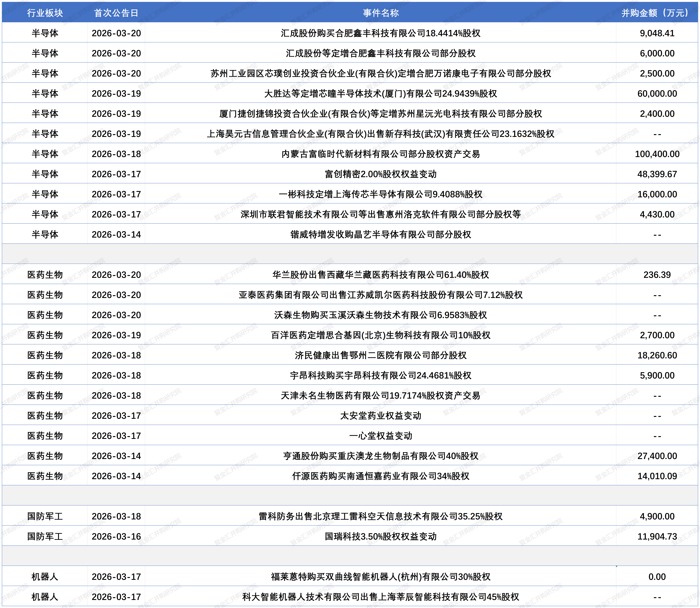Click the 并购金额（万元） column header
This screenshot has width=700, height=608.
(x=657, y=13)
